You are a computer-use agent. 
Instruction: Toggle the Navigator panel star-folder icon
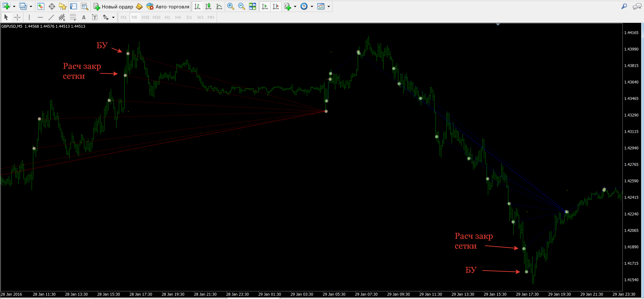coord(63,7)
